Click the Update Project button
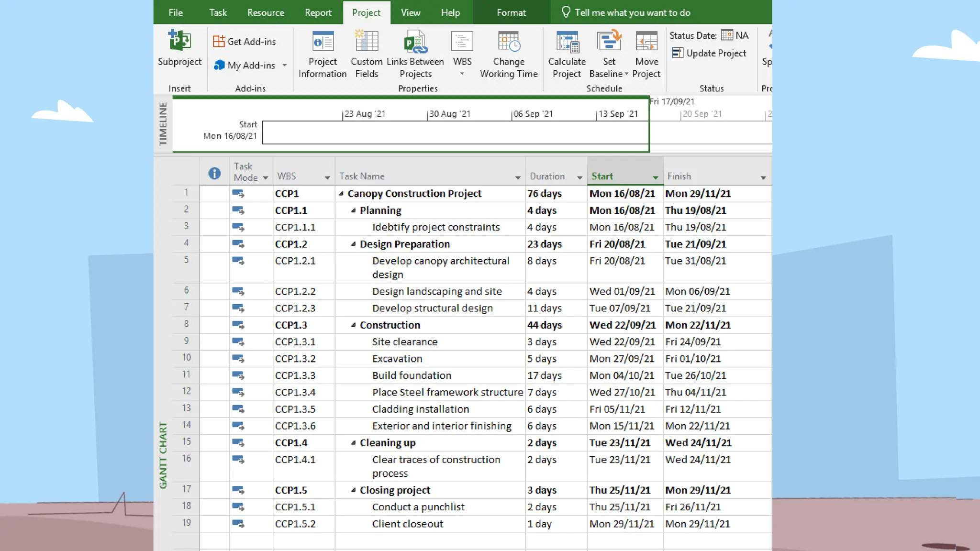The image size is (980, 551). [709, 53]
